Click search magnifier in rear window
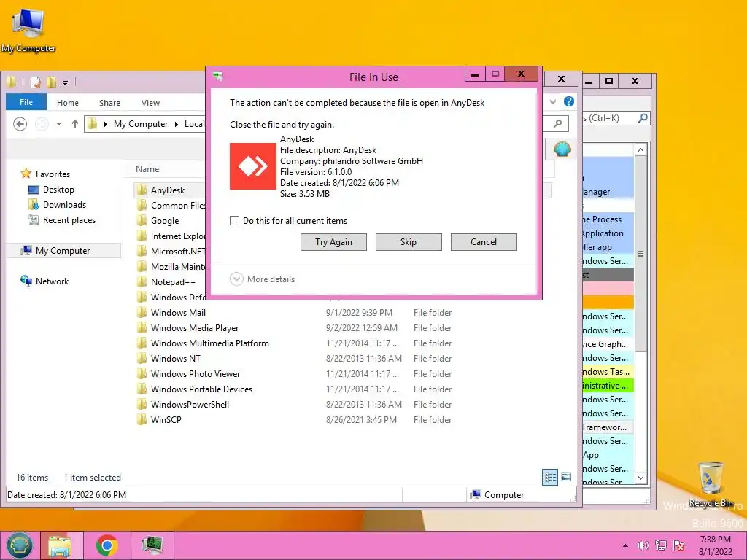The width and height of the screenshot is (747, 560). pos(643,117)
